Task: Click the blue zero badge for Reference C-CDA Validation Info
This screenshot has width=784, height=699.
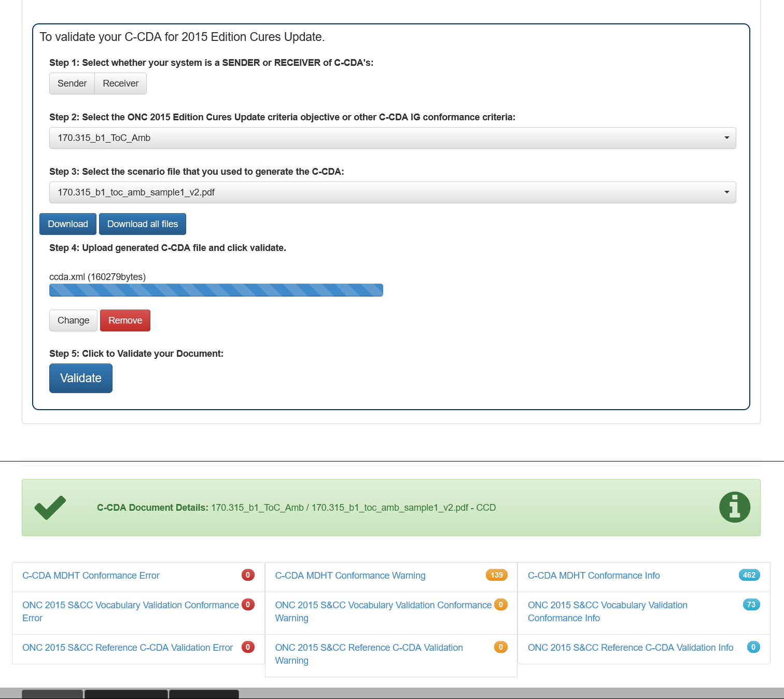Action: (x=753, y=647)
